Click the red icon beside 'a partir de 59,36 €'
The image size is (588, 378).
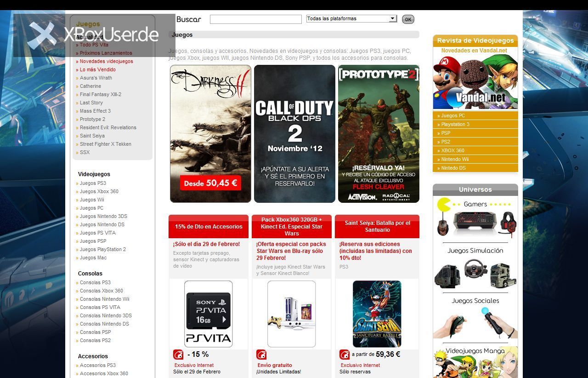click(345, 355)
